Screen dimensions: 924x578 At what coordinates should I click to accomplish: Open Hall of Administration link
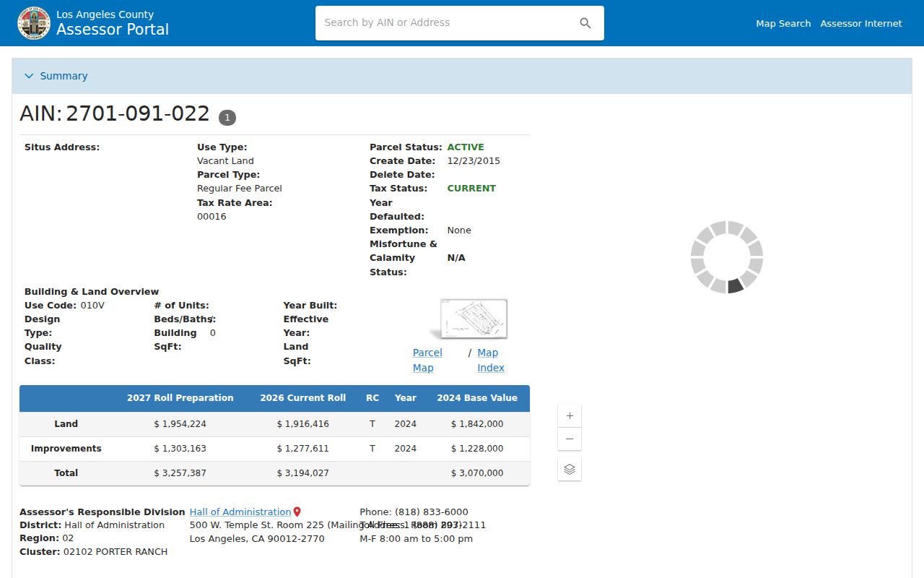click(x=240, y=512)
